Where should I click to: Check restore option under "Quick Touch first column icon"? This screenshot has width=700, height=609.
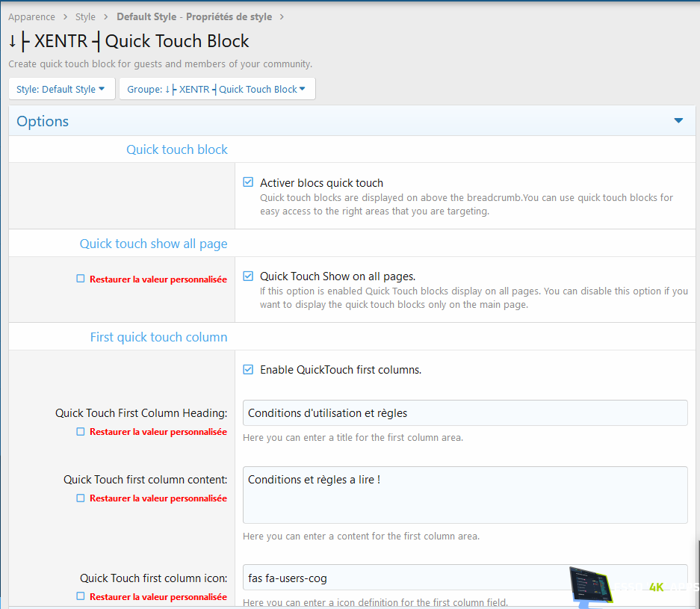(80, 596)
